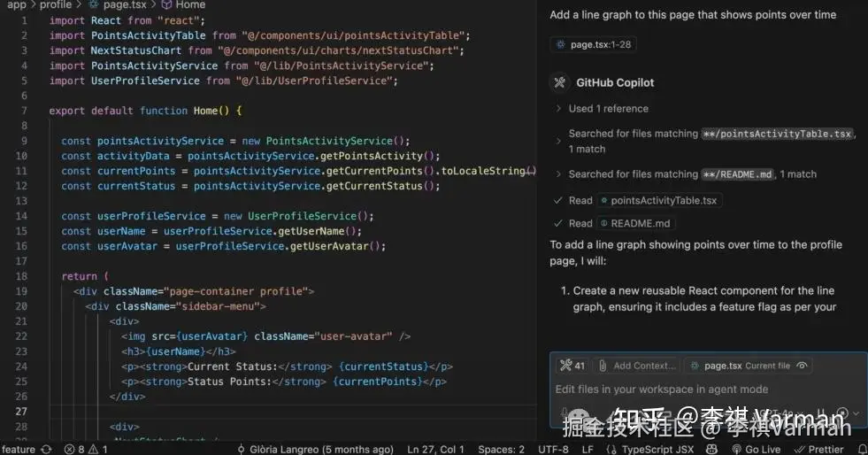The width and height of the screenshot is (868, 455).
Task: Click the Prettier formatter status item
Action: point(818,449)
